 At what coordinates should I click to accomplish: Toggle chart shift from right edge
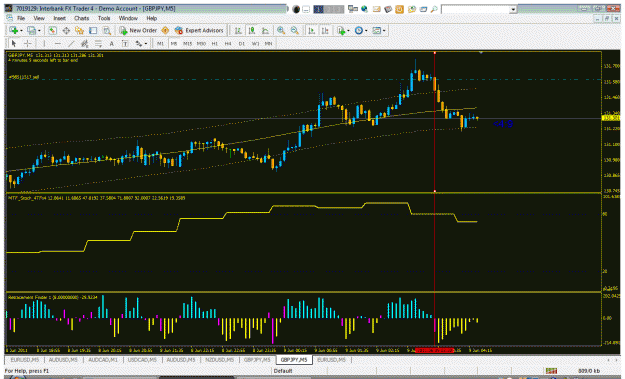pyautogui.click(x=325, y=30)
